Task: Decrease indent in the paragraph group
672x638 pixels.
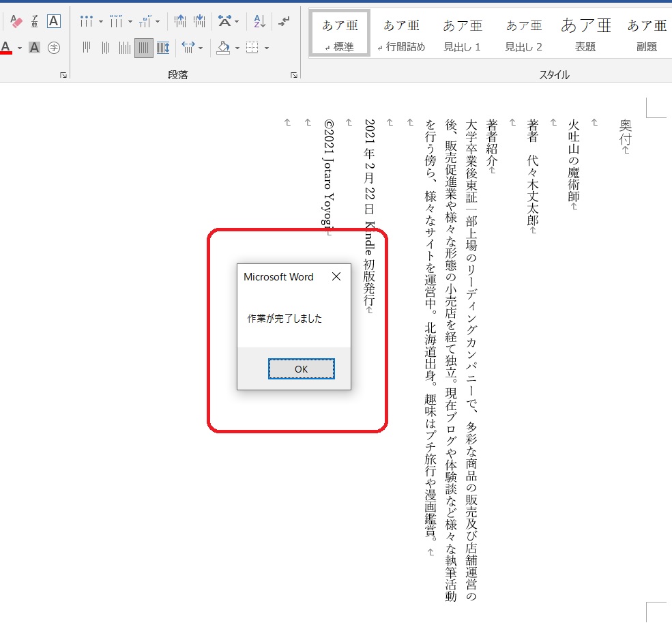Action: click(x=179, y=22)
